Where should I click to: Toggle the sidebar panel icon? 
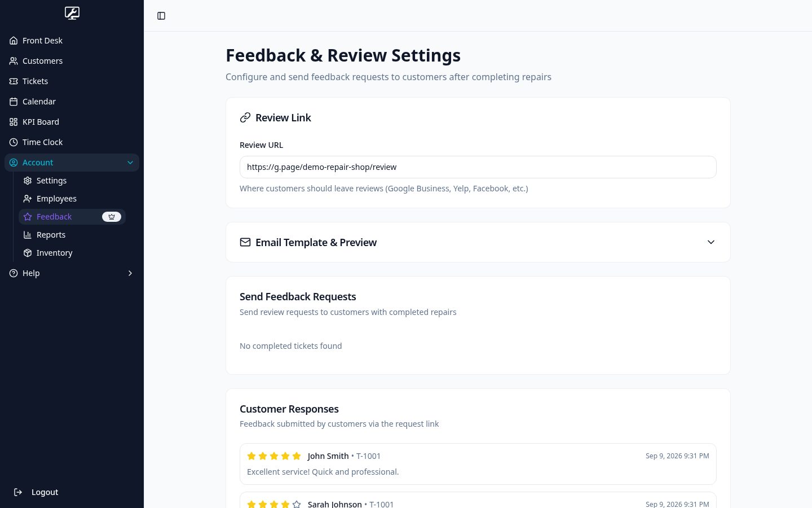pyautogui.click(x=161, y=16)
